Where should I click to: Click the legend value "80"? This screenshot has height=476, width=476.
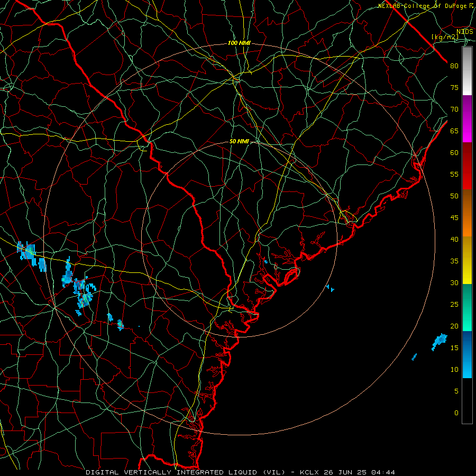(454, 66)
